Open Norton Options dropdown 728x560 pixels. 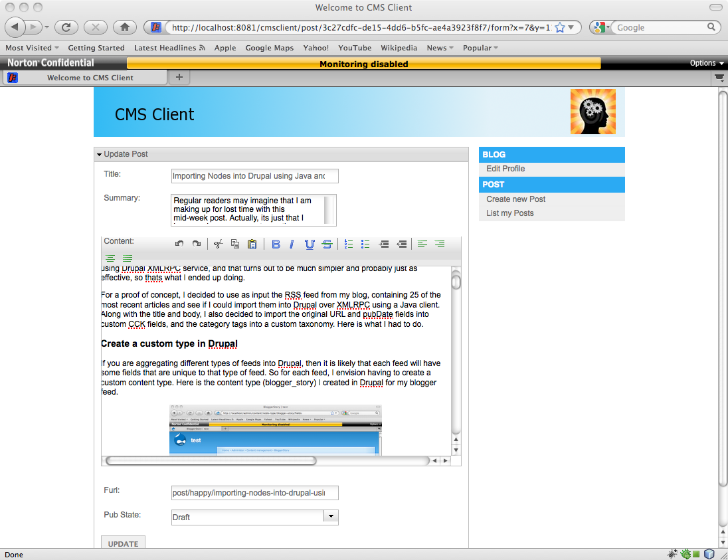[707, 63]
